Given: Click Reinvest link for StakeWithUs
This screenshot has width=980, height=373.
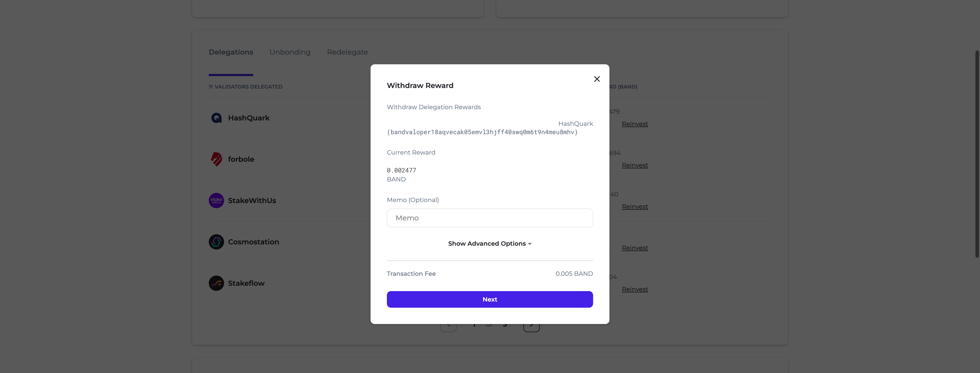Looking at the screenshot, I should click(634, 207).
